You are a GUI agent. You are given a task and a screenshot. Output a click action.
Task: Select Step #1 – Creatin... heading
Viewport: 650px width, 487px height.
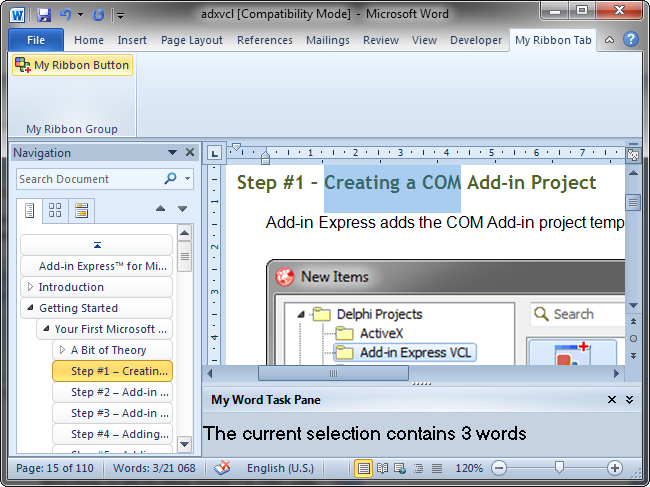[112, 371]
